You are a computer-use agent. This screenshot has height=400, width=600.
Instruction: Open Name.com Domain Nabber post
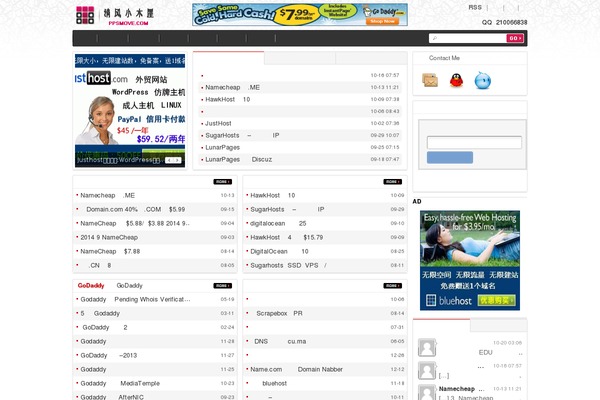coord(297,369)
